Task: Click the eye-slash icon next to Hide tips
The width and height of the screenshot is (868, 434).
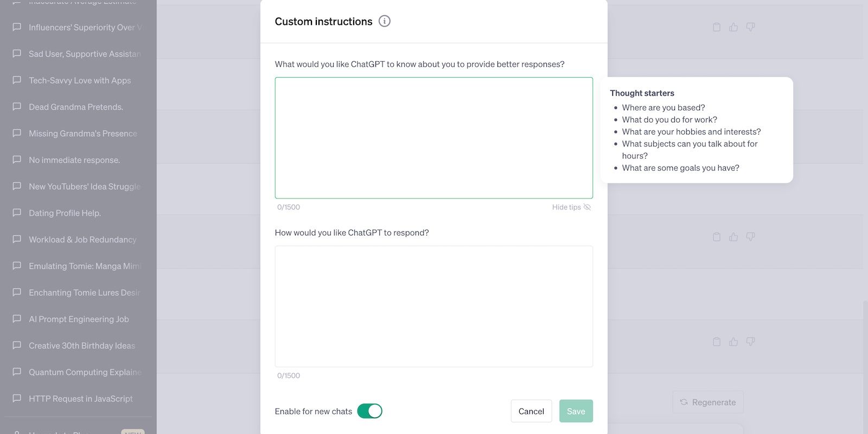Action: 588,207
